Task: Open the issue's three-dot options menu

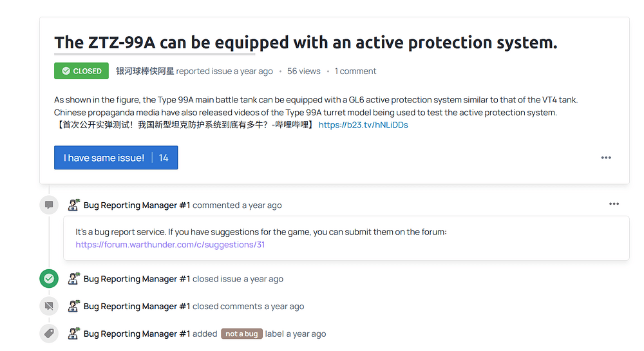Action: point(606,158)
